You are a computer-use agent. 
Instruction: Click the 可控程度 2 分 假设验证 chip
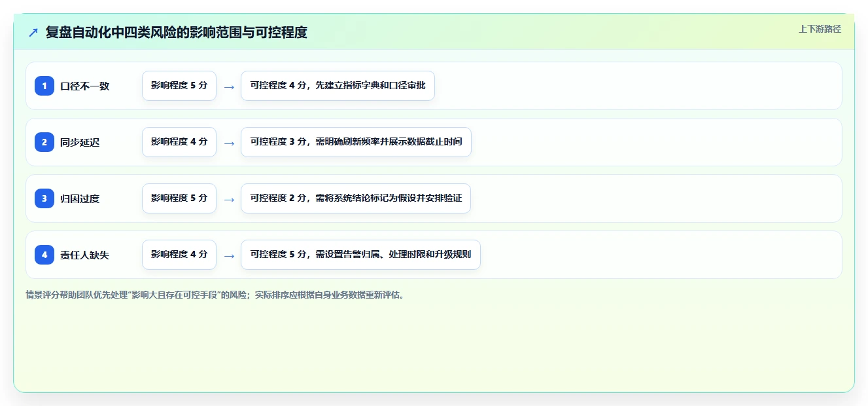(x=356, y=198)
